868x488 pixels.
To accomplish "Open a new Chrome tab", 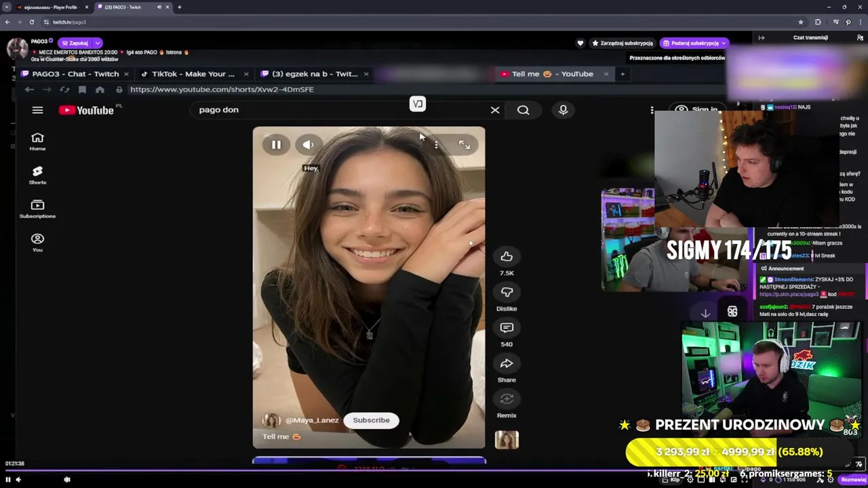I will 179,7.
